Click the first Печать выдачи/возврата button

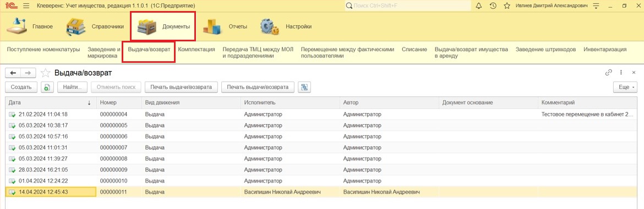point(181,87)
